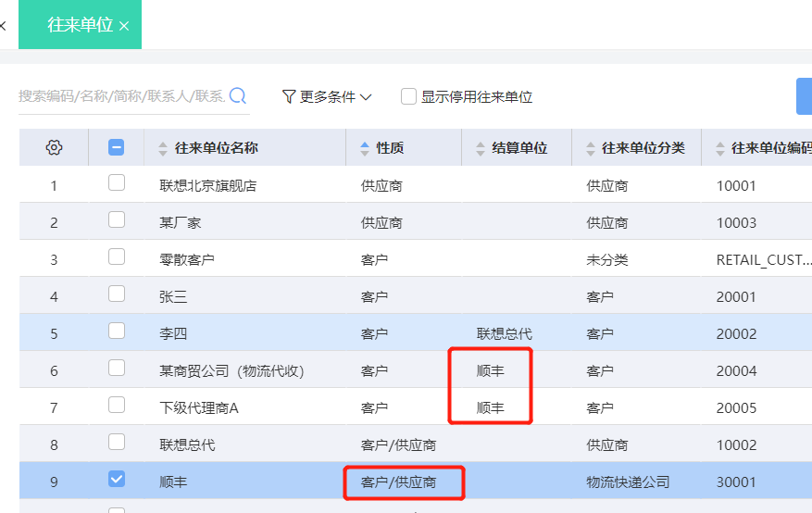Check the row for 李四
This screenshot has width=812, height=513.
tap(117, 331)
